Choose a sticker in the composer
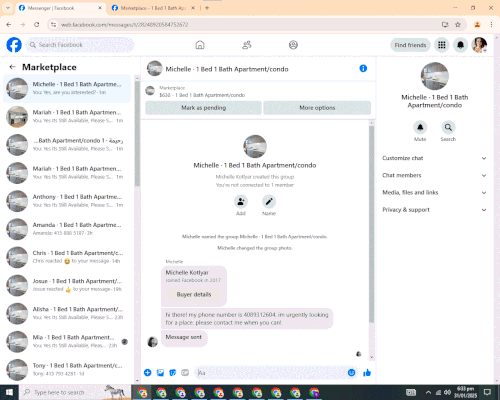 (173, 373)
